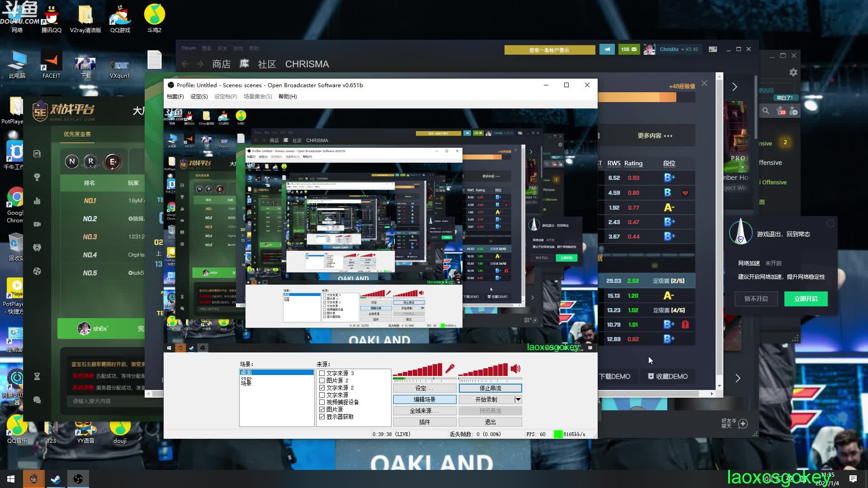Go to Steam 商店 tab
The width and height of the screenshot is (868, 488).
pos(222,64)
